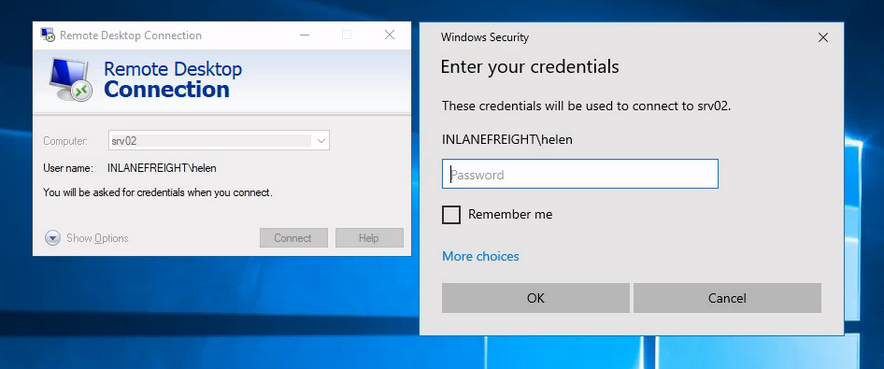Close the Remote Desktop Connection window

click(390, 35)
